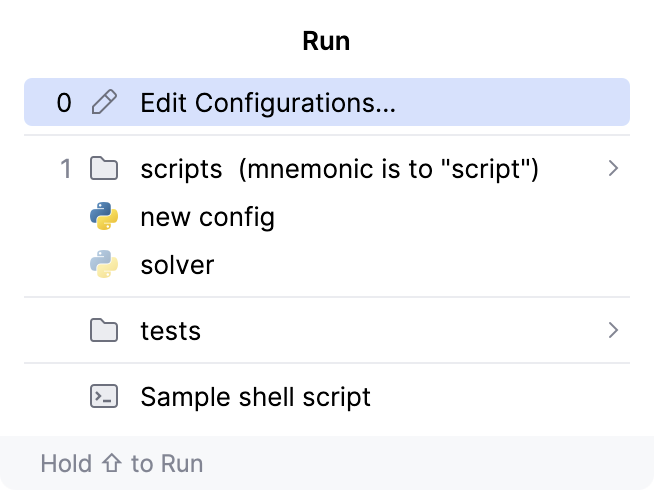The width and height of the screenshot is (654, 490).
Task: Click the Hold to Run hint text
Action: click(121, 463)
